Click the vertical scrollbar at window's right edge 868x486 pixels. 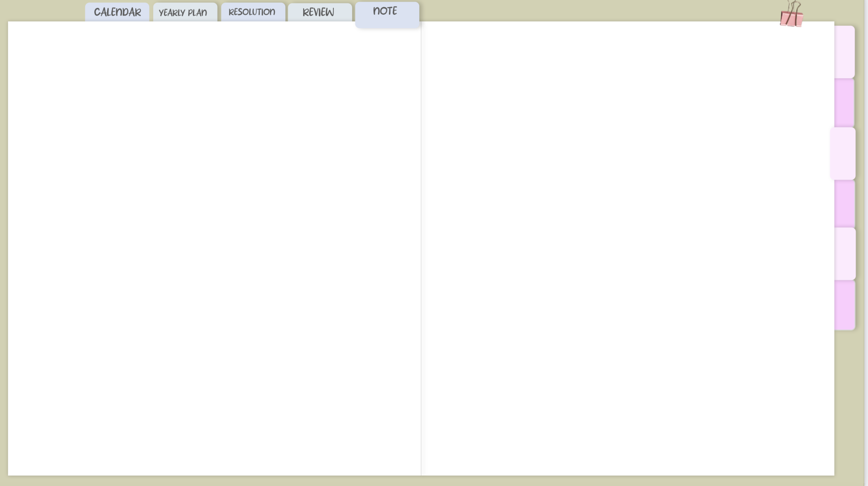[866, 243]
